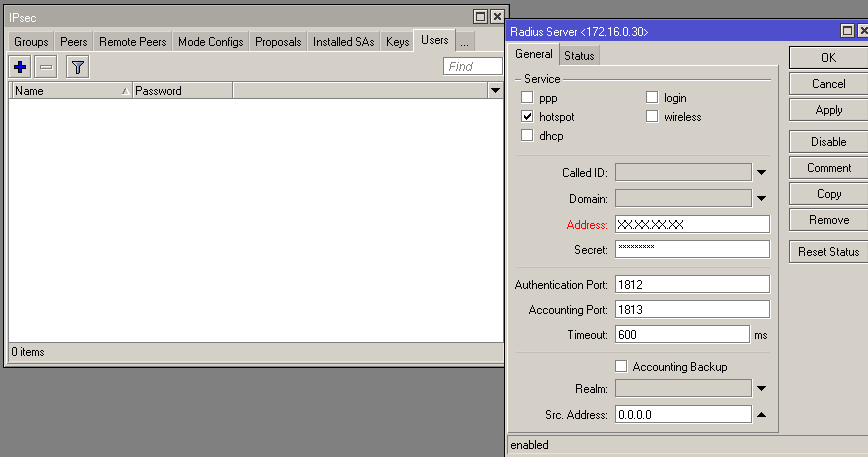Screen dimensions: 868x457
Task: Enable the ppp service checkbox
Action: tap(527, 98)
